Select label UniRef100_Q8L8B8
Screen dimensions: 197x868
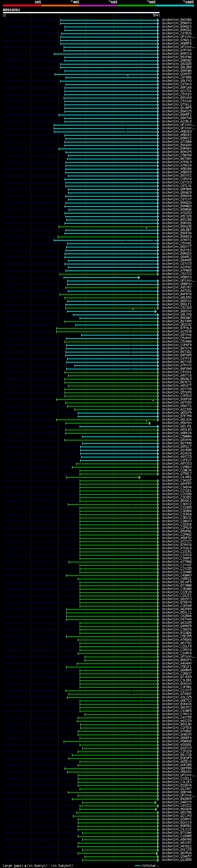[x=177, y=67]
